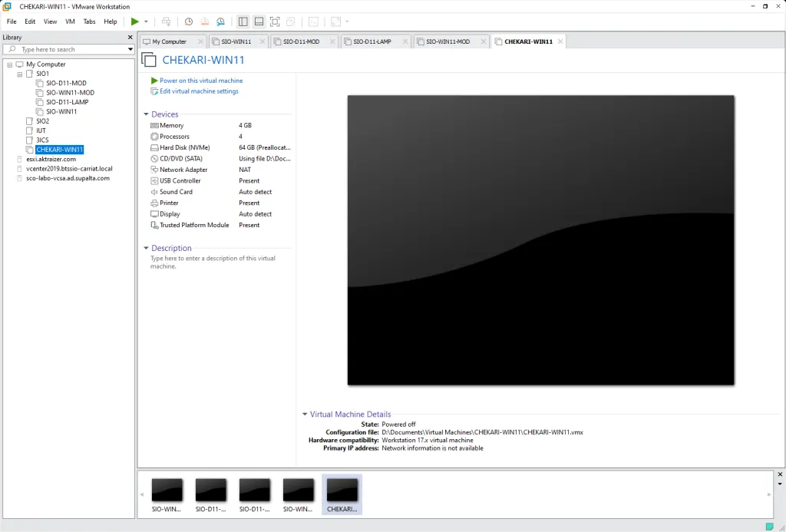Click the library search input field
This screenshot has height=532, width=786.
coord(69,49)
